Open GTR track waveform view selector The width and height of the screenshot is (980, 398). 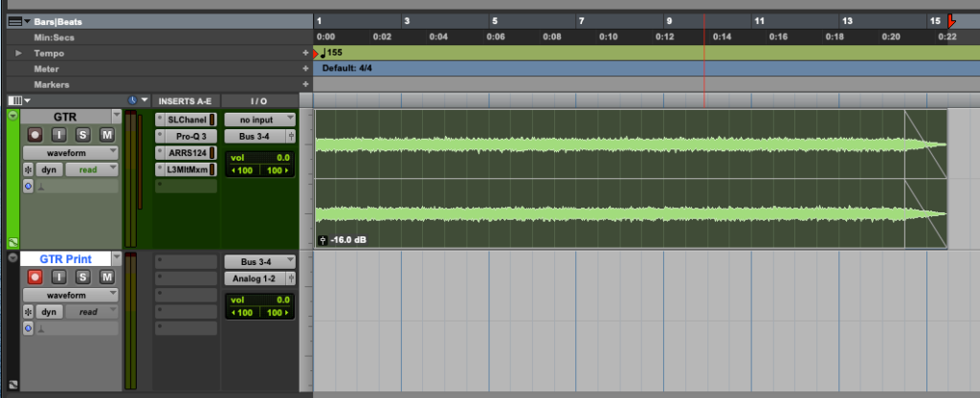pyautogui.click(x=71, y=153)
